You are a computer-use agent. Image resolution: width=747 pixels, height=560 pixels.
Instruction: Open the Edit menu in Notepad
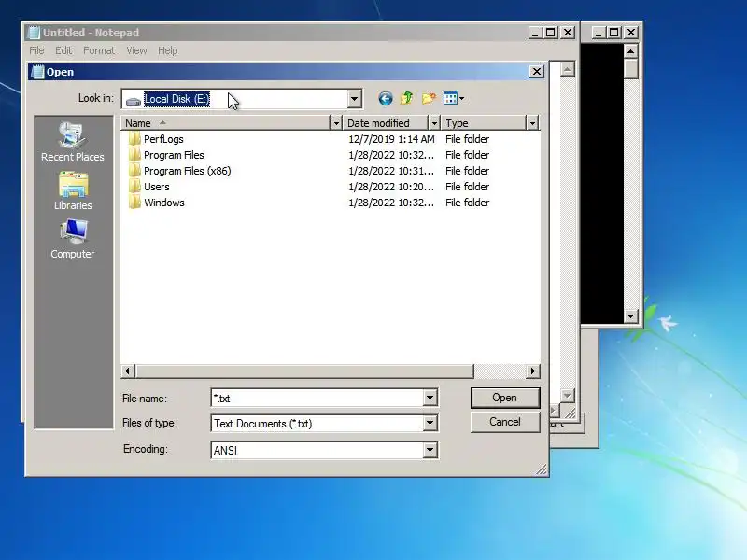(63, 50)
